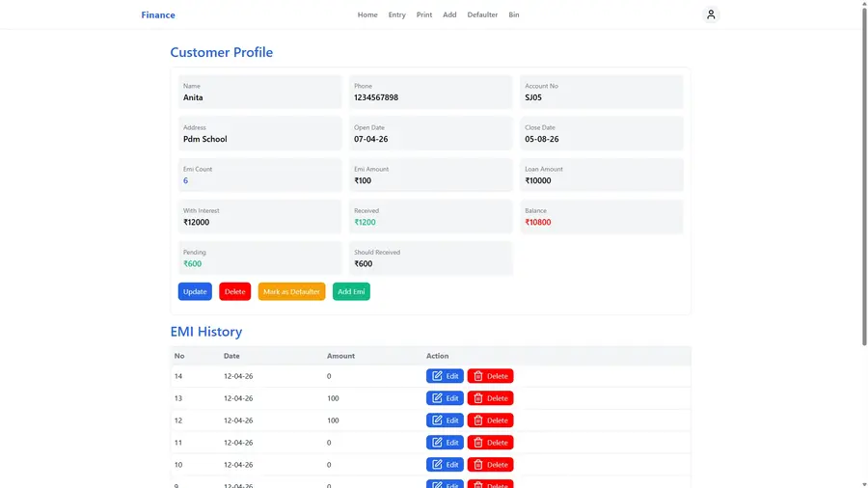868x488 pixels.
Task: Click the Date column header
Action: 231,356
